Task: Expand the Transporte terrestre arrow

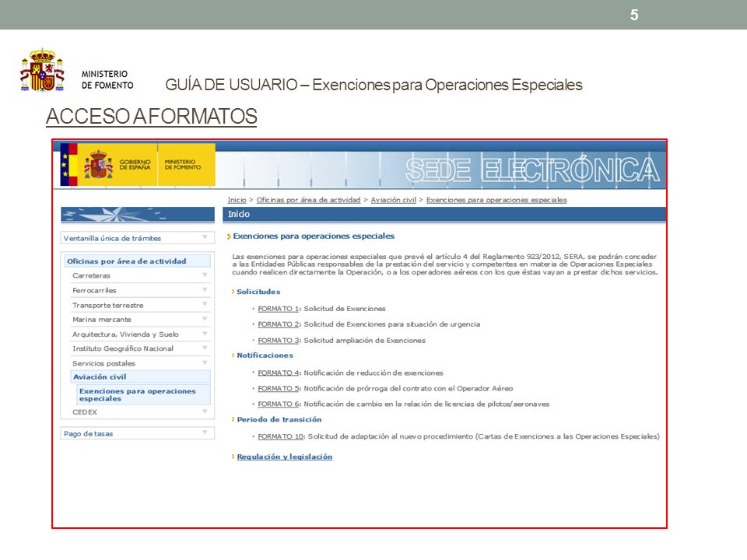Action: tap(205, 304)
